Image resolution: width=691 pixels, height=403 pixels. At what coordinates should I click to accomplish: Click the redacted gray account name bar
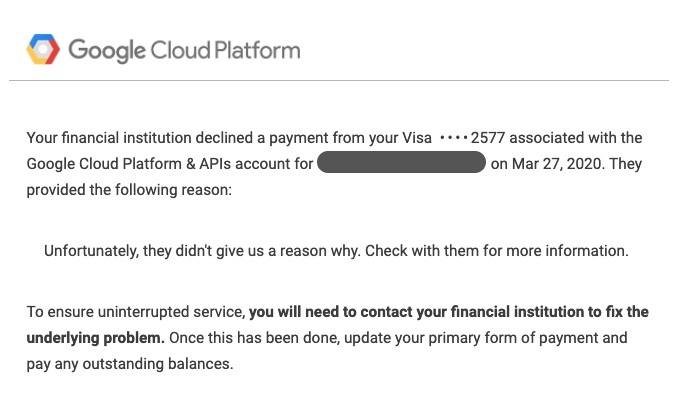tap(401, 163)
